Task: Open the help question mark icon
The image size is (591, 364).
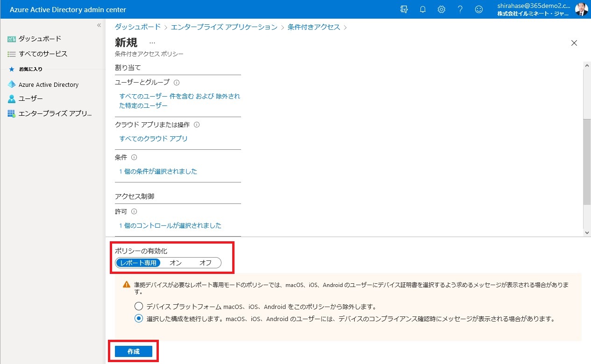Action: click(460, 9)
